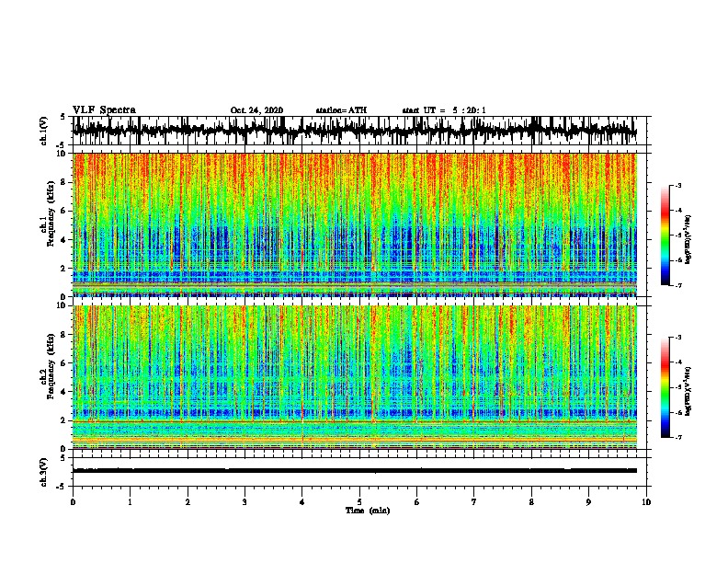Click the time axis tick label "2"
This screenshot has height=563, width=728.
[188, 502]
